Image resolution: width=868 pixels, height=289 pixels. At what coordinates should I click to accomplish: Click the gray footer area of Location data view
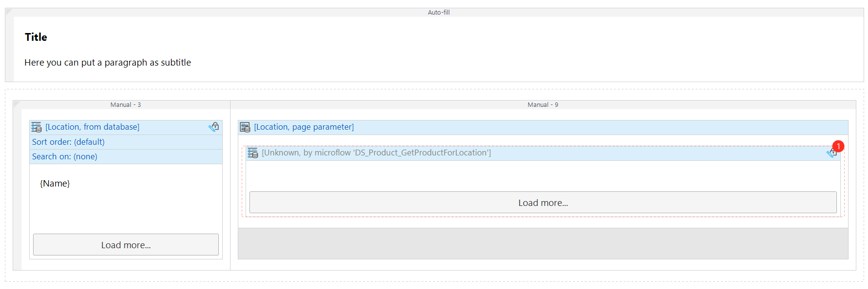[543, 243]
